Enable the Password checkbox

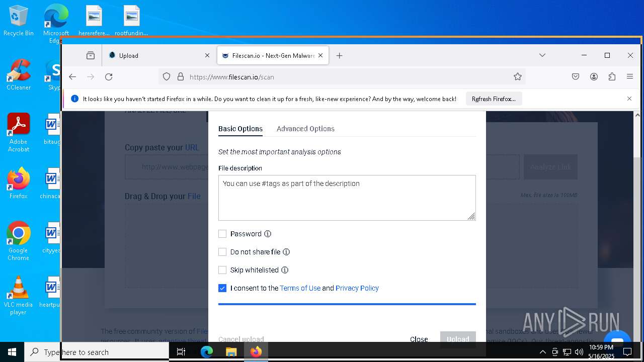tap(222, 234)
